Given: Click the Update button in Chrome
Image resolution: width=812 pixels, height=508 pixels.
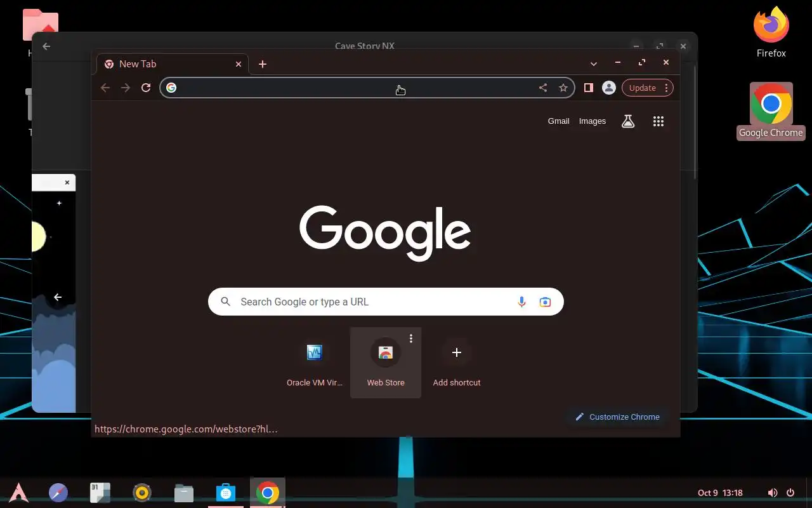Looking at the screenshot, I should pos(642,88).
